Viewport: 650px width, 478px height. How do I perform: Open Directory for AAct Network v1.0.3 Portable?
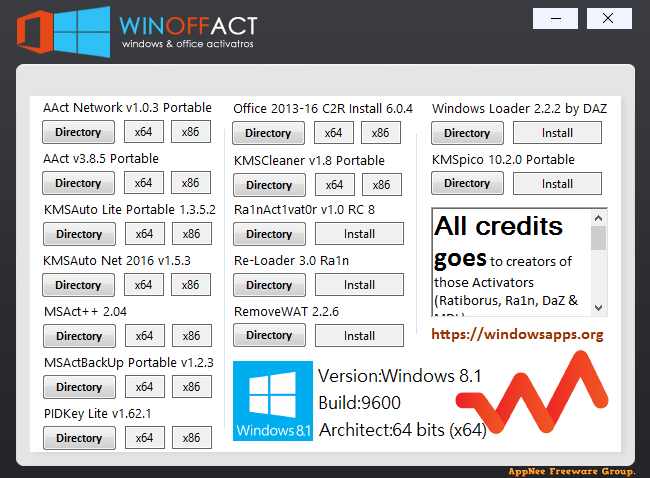point(78,132)
